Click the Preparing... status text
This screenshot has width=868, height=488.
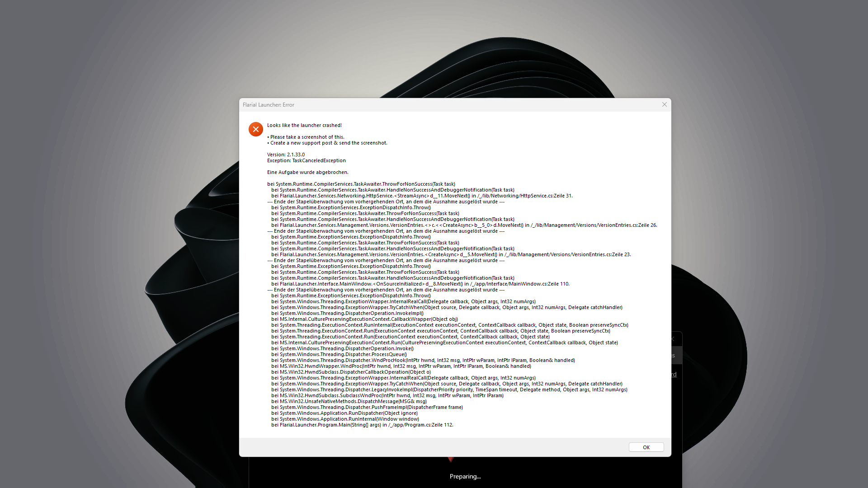tap(465, 476)
